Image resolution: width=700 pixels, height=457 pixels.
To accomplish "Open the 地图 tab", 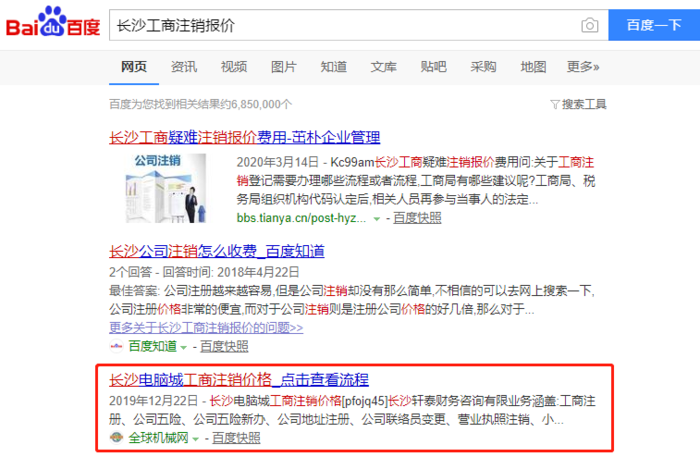I will (x=533, y=67).
